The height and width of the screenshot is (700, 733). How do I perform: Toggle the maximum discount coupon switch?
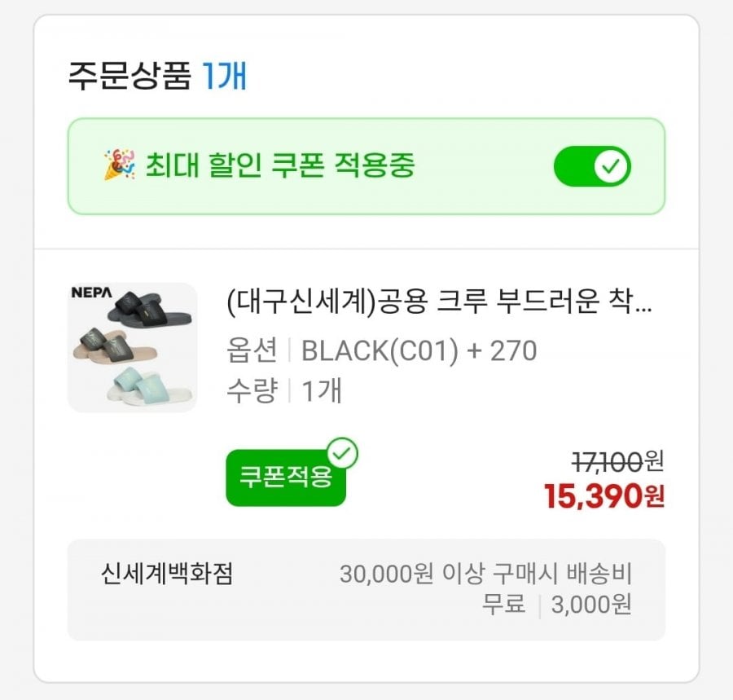pos(592,167)
